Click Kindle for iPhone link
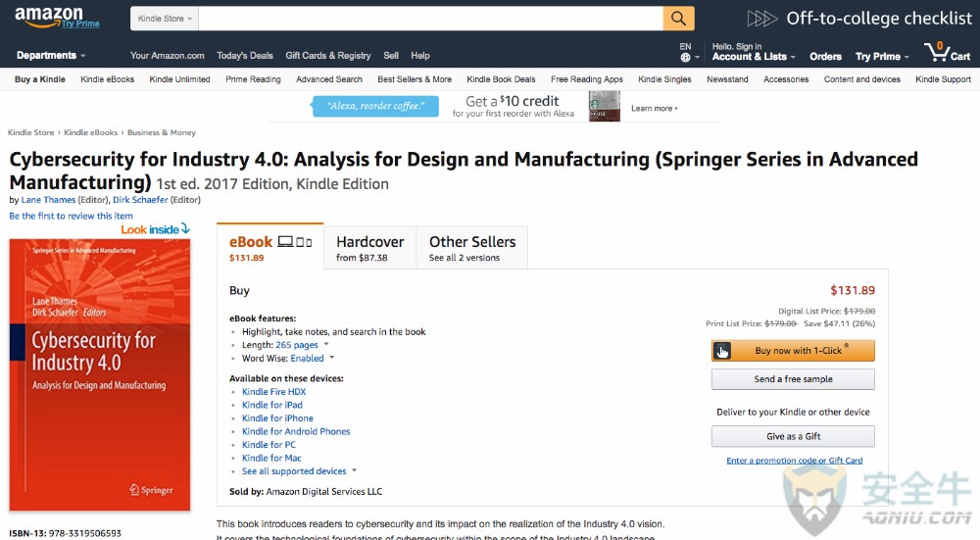Screen dimensions: 980x540 pyautogui.click(x=277, y=418)
